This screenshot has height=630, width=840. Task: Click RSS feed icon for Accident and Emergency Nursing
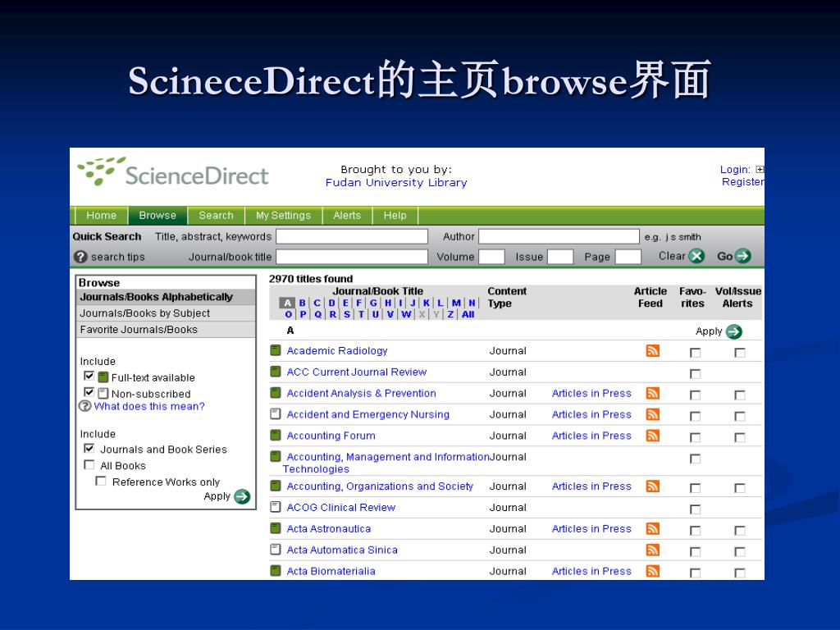652,414
